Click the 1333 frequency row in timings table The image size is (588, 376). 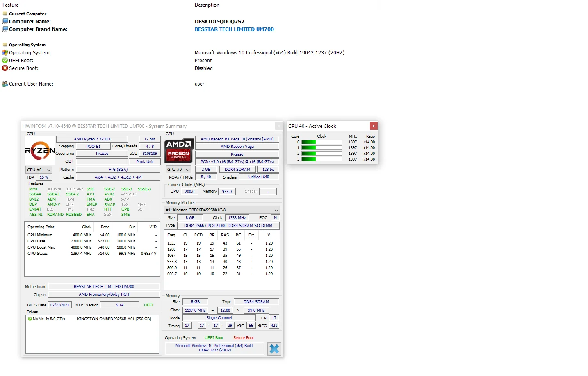click(222, 243)
